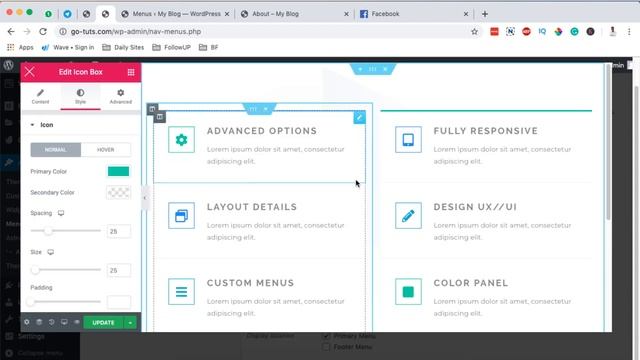Viewport: 640px width, 360px height.
Task: Click the outer column handle icon
Action: (152, 109)
